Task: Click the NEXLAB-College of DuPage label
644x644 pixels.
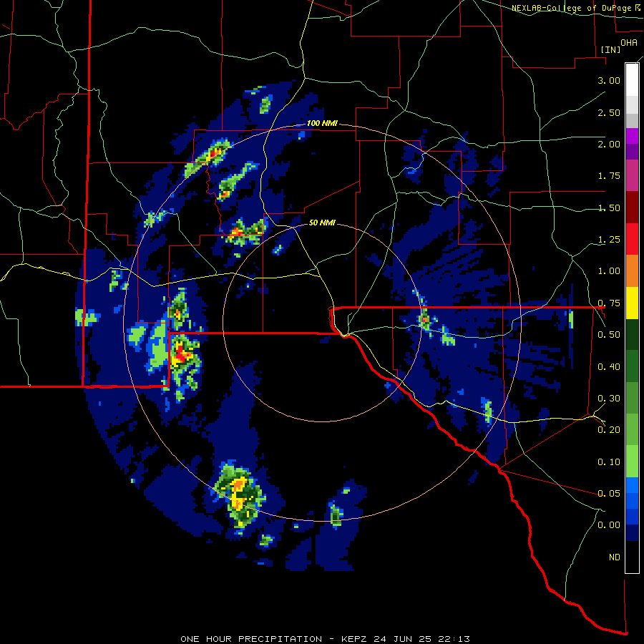Action: 575,8
